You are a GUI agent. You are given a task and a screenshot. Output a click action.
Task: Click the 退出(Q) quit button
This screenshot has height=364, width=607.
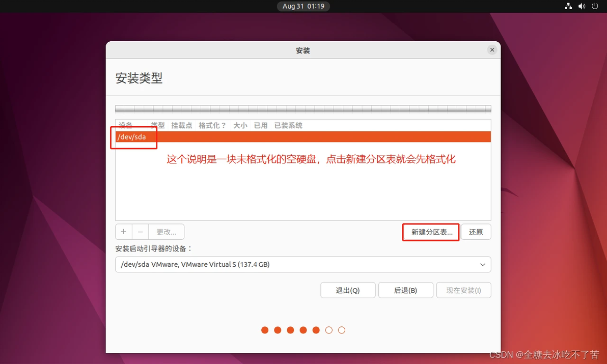click(x=348, y=290)
